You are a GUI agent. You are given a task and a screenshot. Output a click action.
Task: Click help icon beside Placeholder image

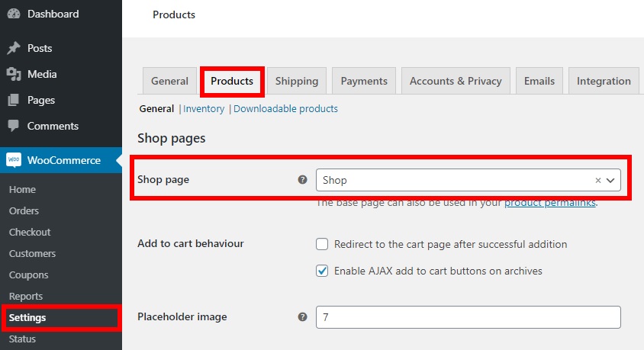(x=302, y=316)
